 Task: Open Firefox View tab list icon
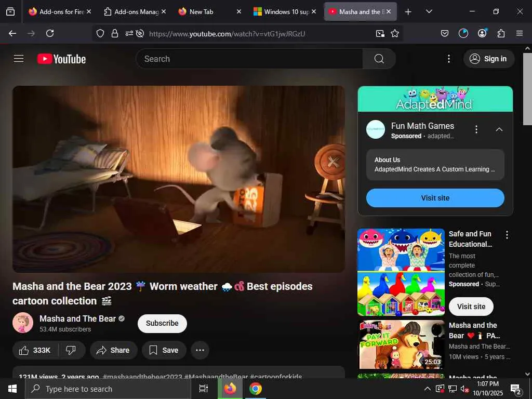10,12
